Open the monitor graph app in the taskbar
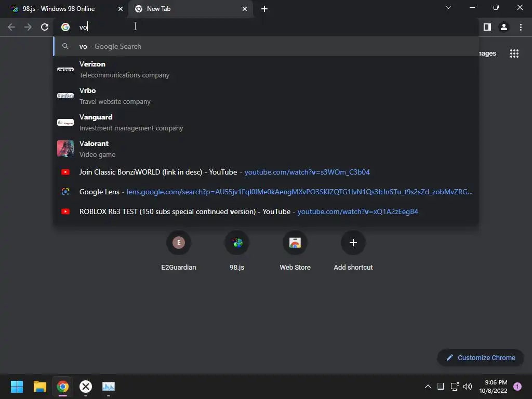Viewport: 532px width, 399px height. point(109,387)
